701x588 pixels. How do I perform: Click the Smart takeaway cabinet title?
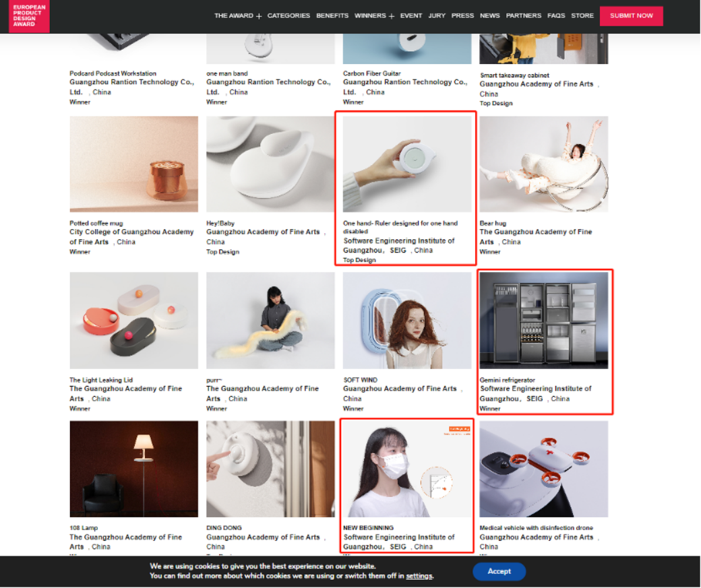[x=514, y=75]
